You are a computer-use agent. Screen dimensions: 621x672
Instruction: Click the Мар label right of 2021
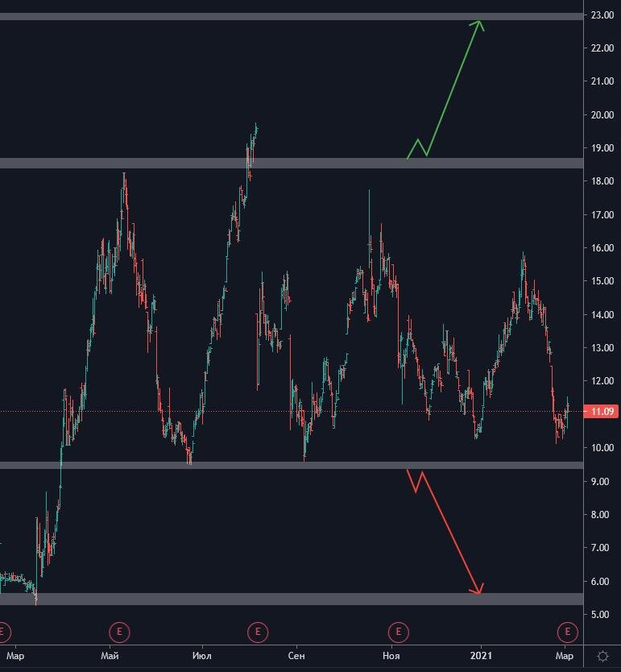click(564, 656)
